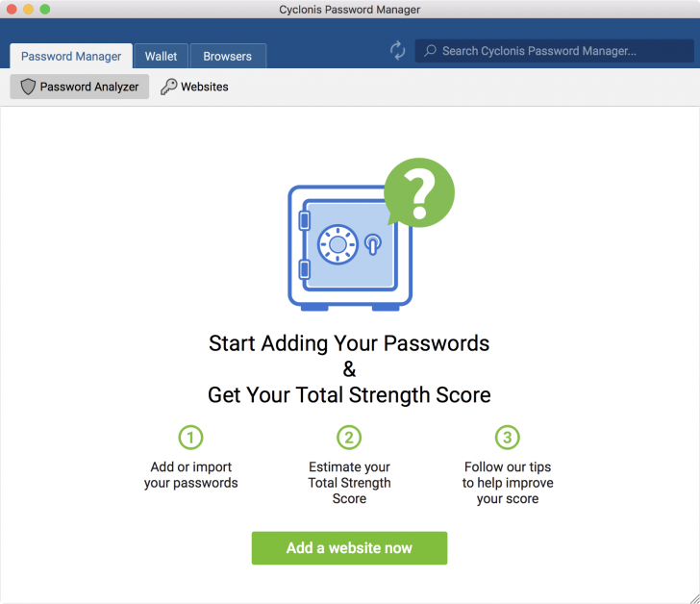Focus the Search Cyclonis Password Manager field
This screenshot has height=604, width=700.
[x=555, y=51]
